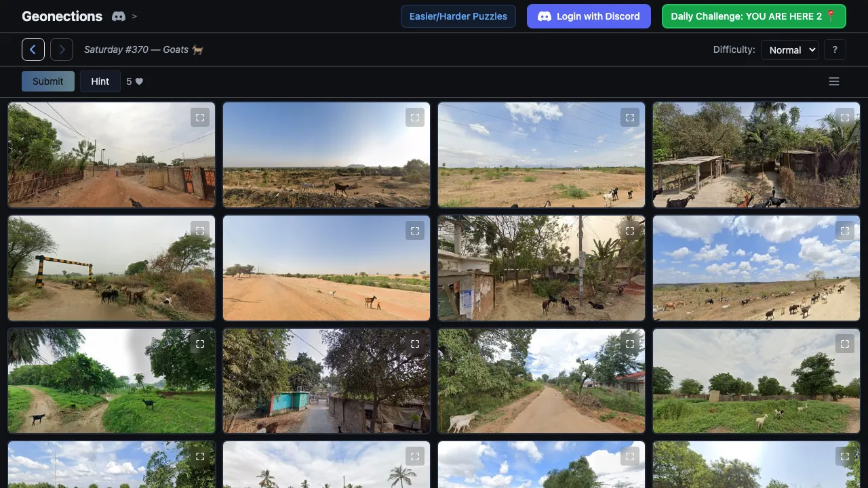868x488 pixels.
Task: Expand the chevron next to Discord icon
Action: click(134, 16)
